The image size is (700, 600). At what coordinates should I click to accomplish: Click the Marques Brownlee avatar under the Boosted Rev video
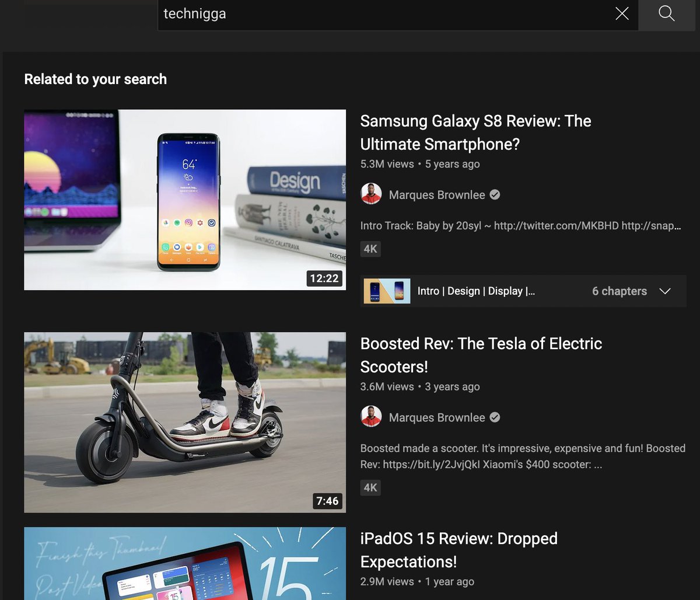click(x=371, y=417)
